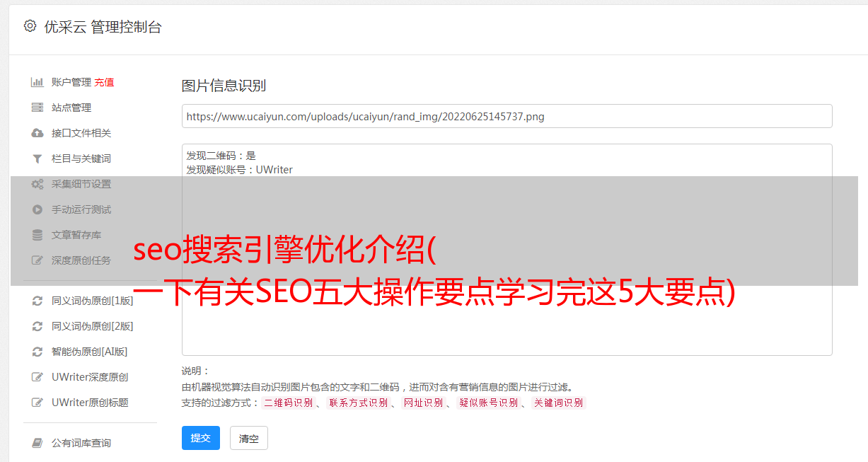868x462 pixels.
Task: Click the recognition result text area
Action: click(507, 250)
